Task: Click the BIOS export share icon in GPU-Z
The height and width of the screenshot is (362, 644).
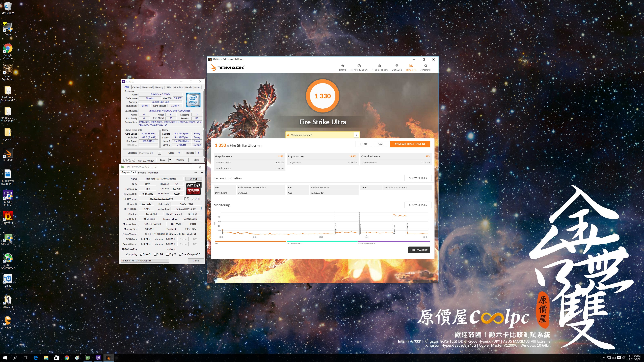Action: (186, 199)
